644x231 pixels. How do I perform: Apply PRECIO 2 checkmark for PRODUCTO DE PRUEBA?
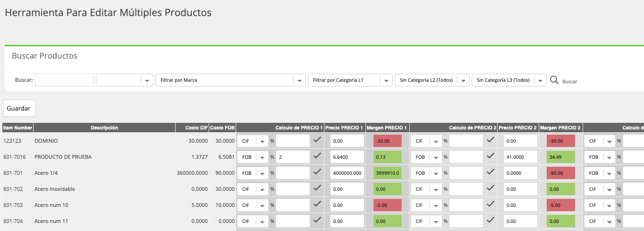pos(491,156)
